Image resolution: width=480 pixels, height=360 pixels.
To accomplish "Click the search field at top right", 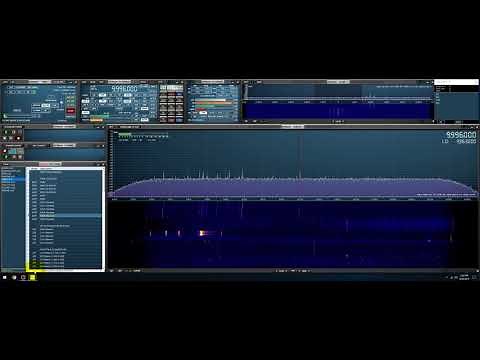I will [456, 82].
